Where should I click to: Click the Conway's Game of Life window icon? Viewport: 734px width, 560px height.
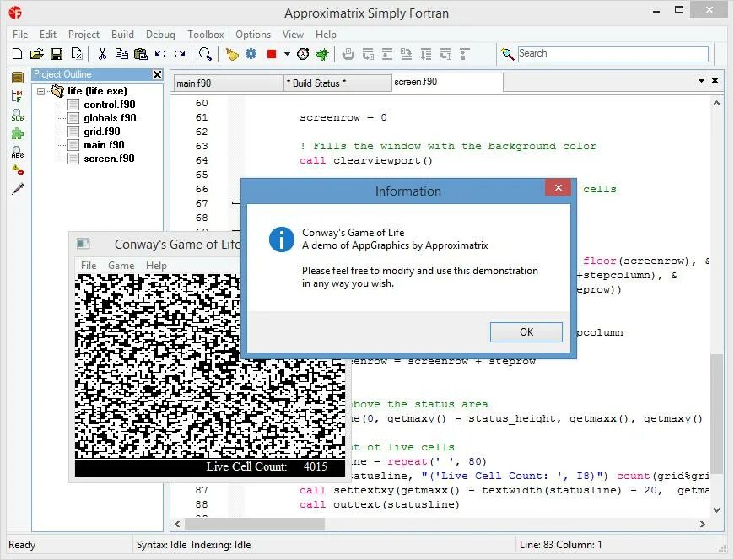click(x=84, y=244)
